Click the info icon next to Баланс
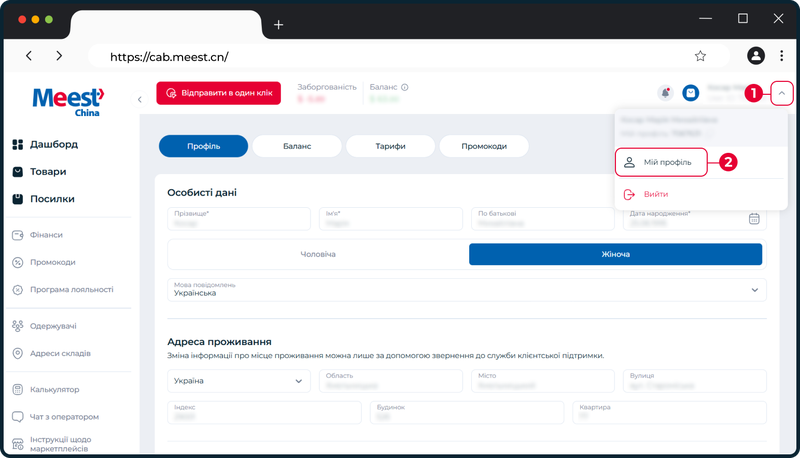The image size is (800, 458). (405, 87)
